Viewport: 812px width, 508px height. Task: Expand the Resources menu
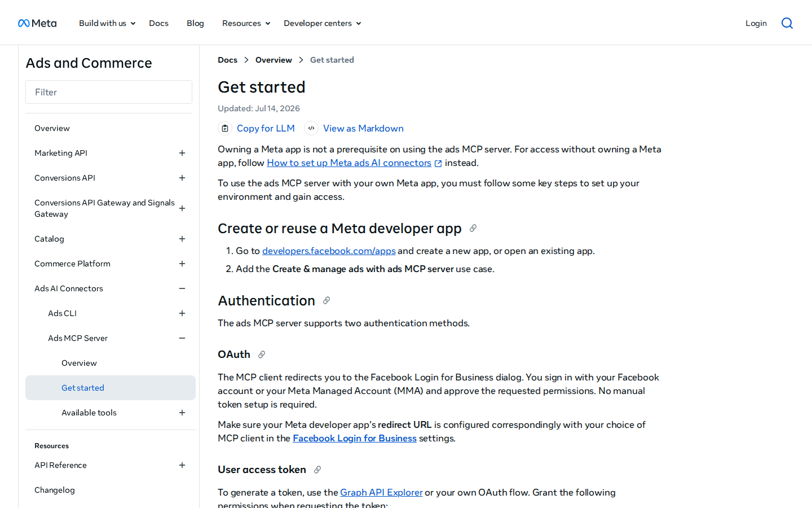[246, 23]
